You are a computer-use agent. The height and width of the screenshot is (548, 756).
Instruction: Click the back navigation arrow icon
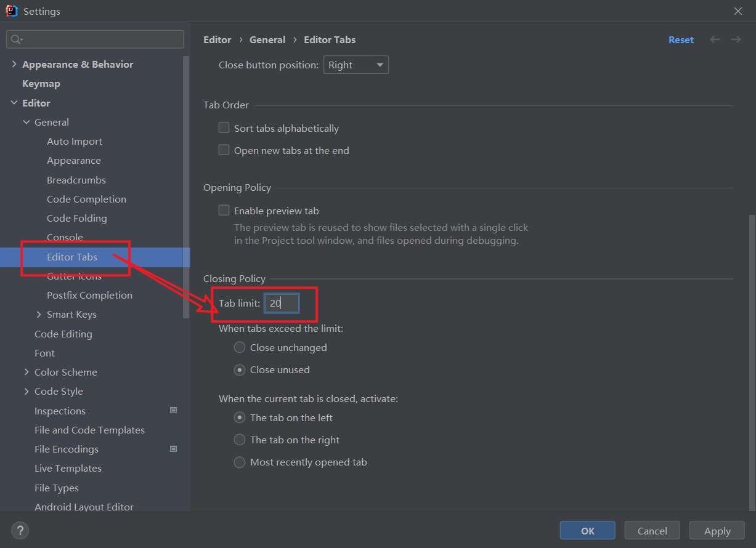coord(715,39)
